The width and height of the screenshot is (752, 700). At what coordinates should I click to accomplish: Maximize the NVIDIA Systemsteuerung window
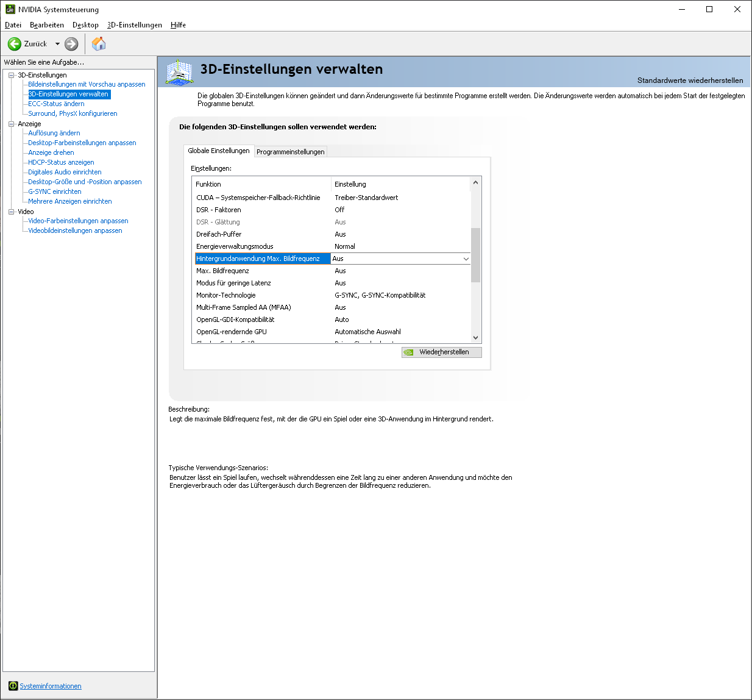point(709,9)
